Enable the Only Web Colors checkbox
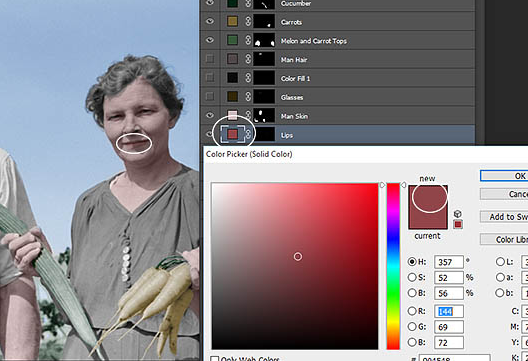Viewport: 528px width, 361px height. tap(214, 359)
